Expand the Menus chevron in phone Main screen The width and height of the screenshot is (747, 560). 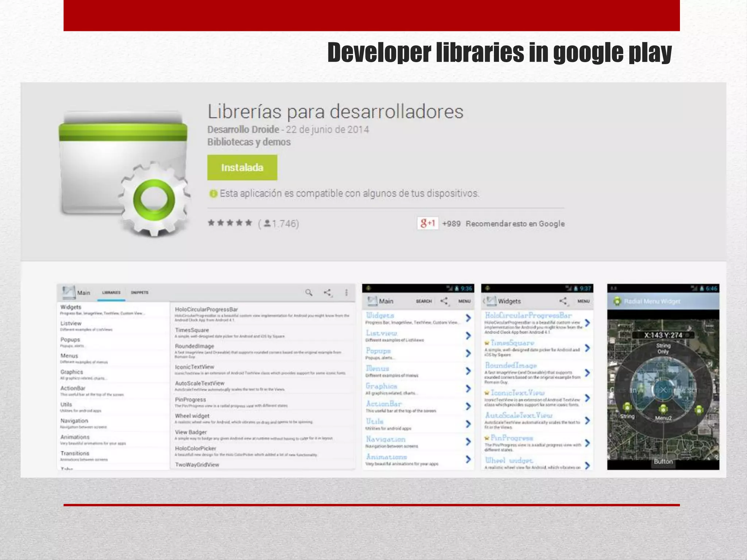click(x=468, y=371)
